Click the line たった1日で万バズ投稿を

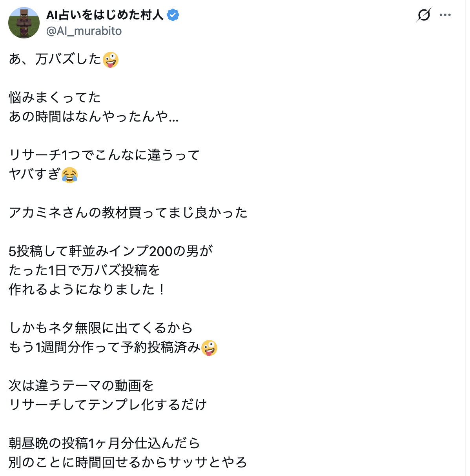click(x=84, y=271)
